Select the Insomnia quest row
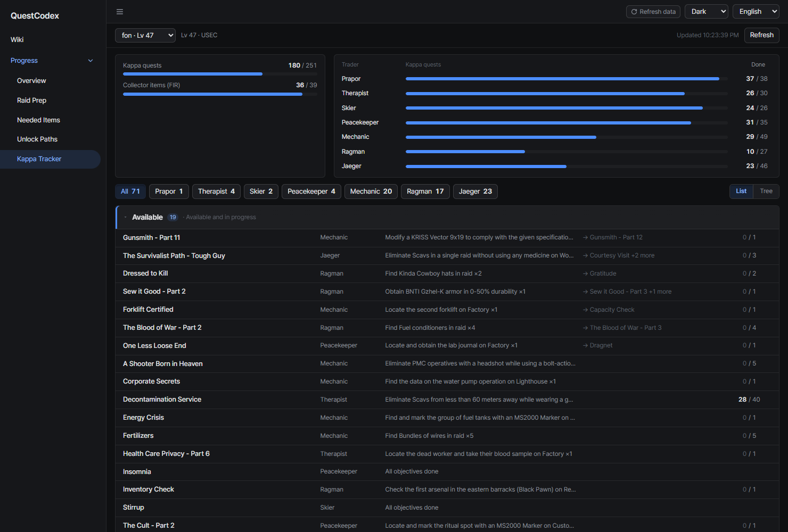 (447, 472)
